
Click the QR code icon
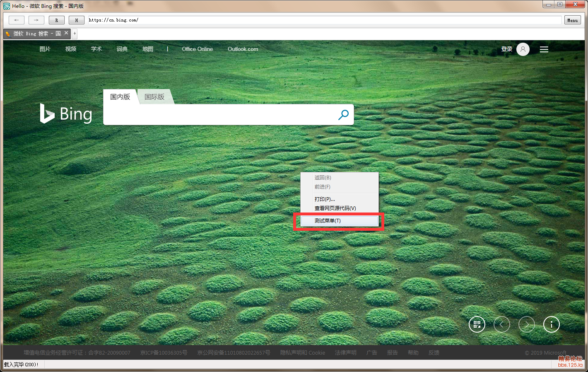tap(477, 324)
